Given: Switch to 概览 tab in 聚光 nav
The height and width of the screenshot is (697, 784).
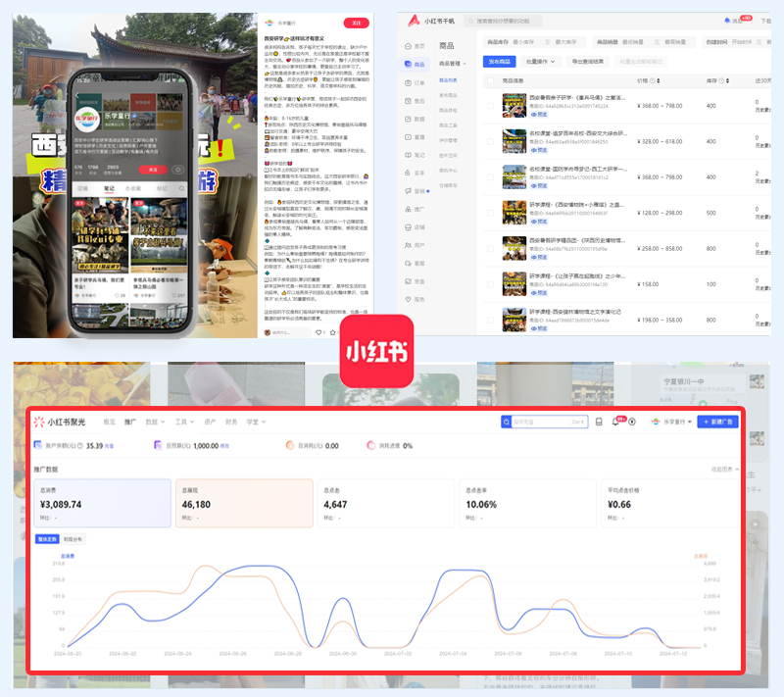Looking at the screenshot, I should coord(109,422).
